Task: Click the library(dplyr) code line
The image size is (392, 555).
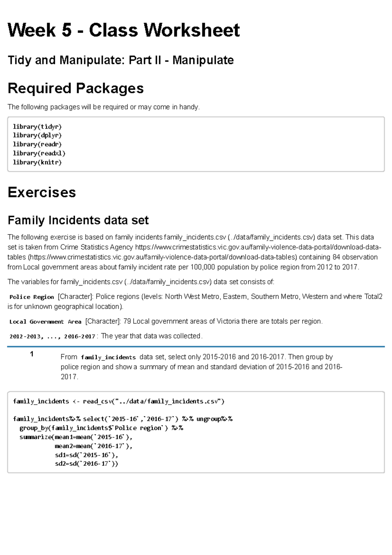Action: click(x=37, y=135)
